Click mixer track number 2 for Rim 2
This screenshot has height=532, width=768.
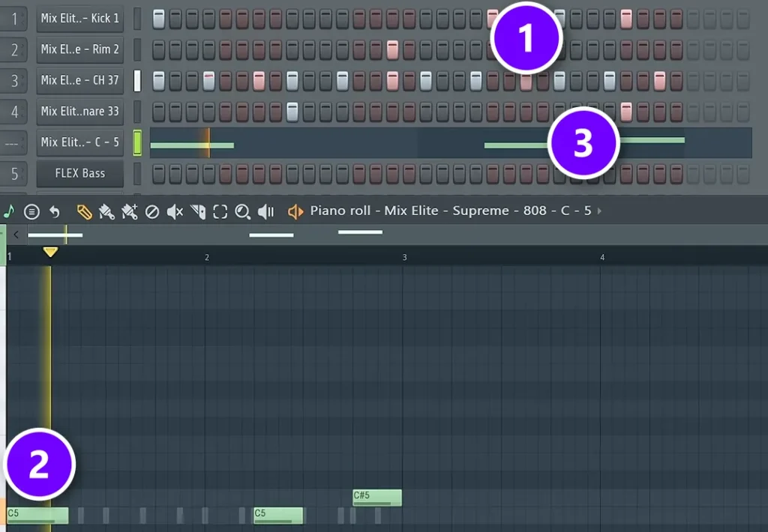[x=13, y=49]
